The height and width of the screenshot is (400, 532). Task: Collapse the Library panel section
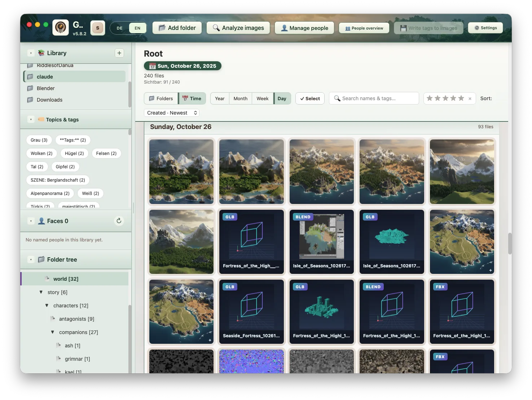click(31, 53)
